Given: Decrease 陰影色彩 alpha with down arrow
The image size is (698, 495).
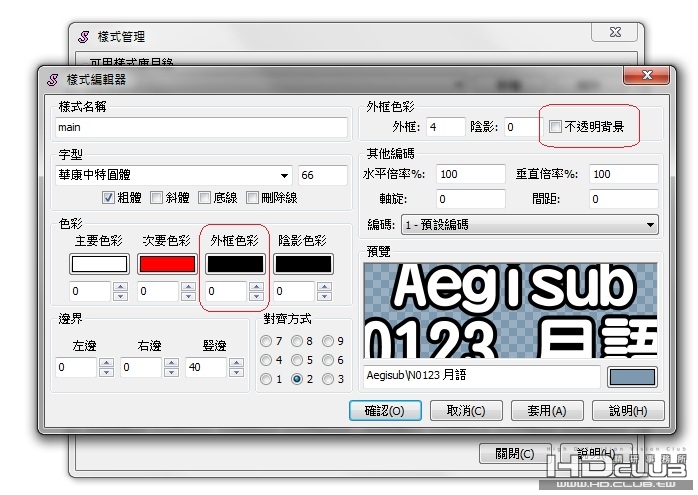Looking at the screenshot, I should (x=325, y=296).
